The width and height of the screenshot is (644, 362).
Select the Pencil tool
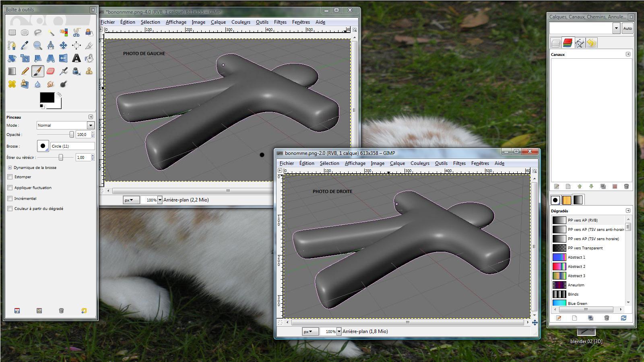click(25, 71)
